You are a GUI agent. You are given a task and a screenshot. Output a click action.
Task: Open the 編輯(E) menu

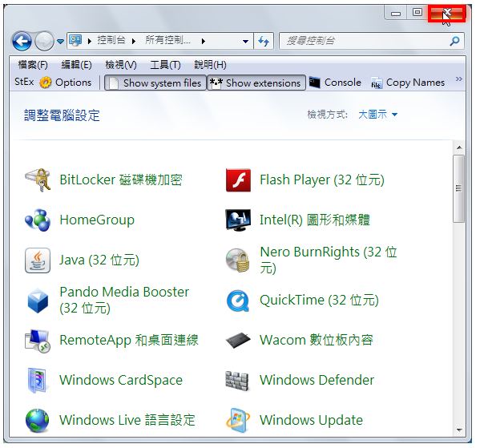(76, 65)
